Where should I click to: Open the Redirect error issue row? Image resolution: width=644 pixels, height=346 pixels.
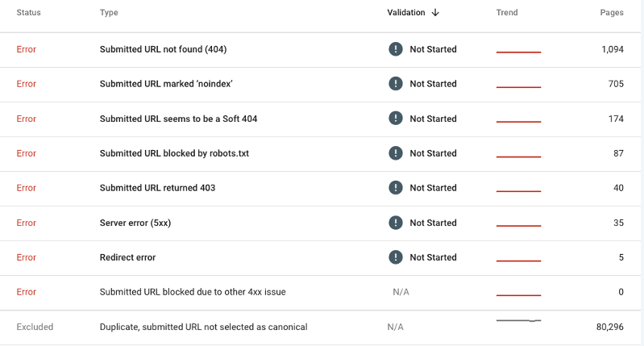(x=320, y=257)
